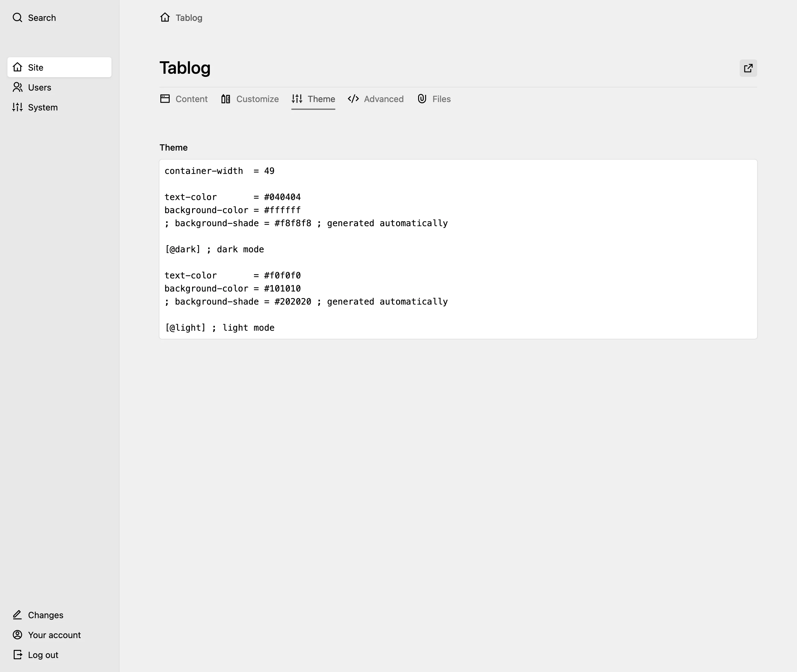Click the Your account avatar icon
797x672 pixels.
[17, 635]
